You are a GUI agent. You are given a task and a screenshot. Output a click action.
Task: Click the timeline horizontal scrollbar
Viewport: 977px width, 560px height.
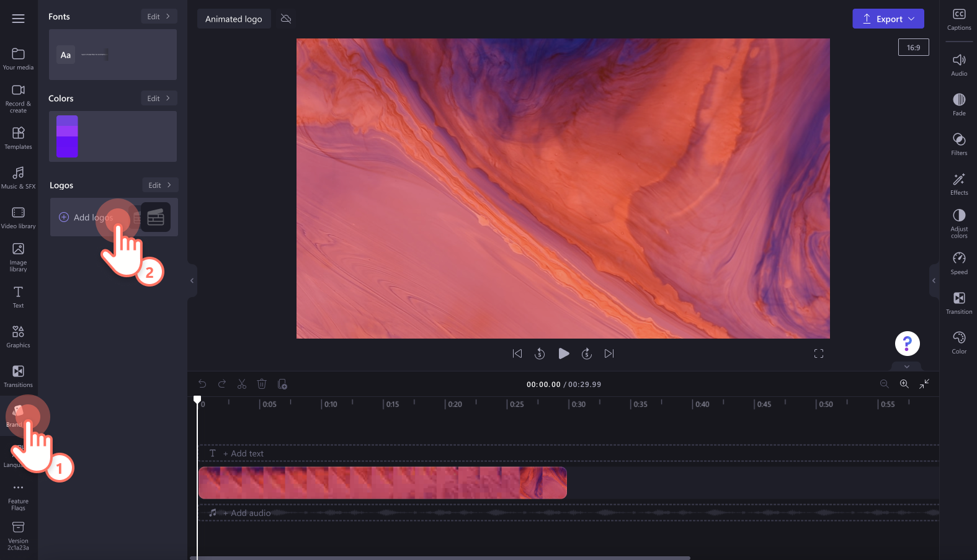point(440,558)
